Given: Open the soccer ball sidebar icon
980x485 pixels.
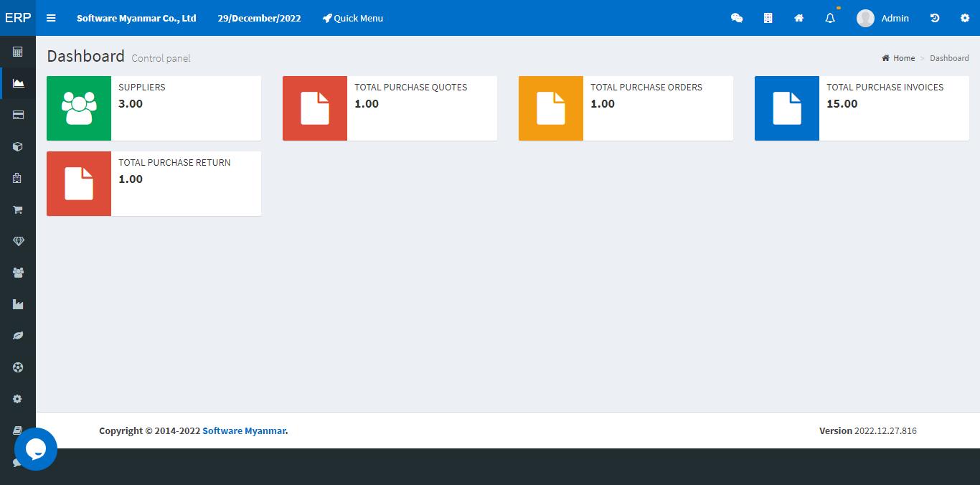Looking at the screenshot, I should (x=18, y=367).
